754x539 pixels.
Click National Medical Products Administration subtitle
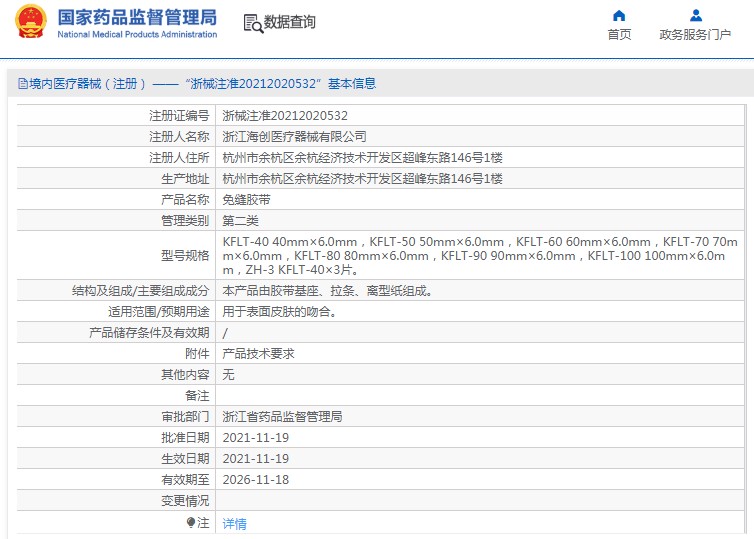(137, 35)
